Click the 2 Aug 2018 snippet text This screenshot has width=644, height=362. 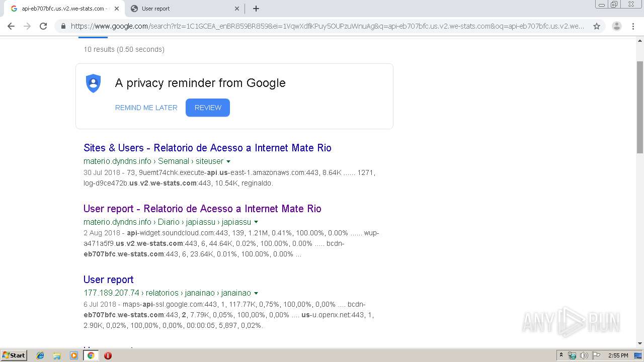[x=231, y=243]
